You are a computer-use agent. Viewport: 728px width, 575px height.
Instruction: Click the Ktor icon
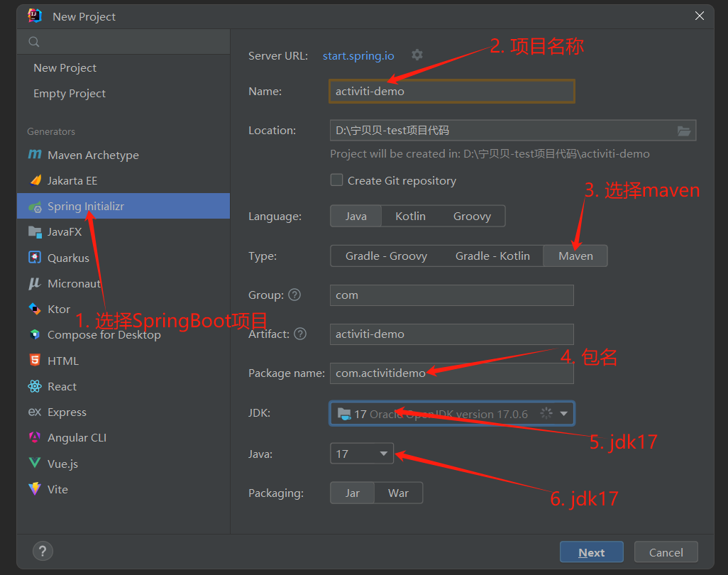point(35,309)
